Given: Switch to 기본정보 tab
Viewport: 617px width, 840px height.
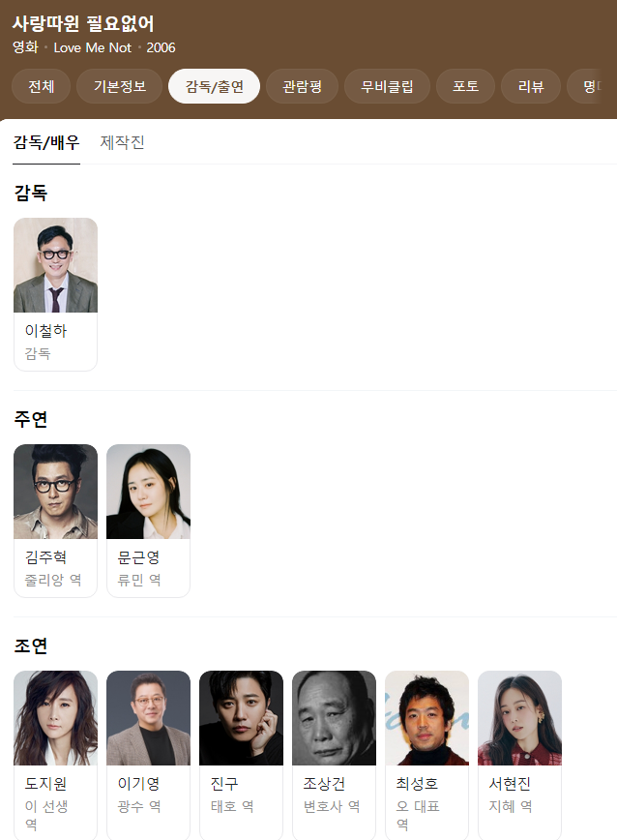Looking at the screenshot, I should pos(120,86).
